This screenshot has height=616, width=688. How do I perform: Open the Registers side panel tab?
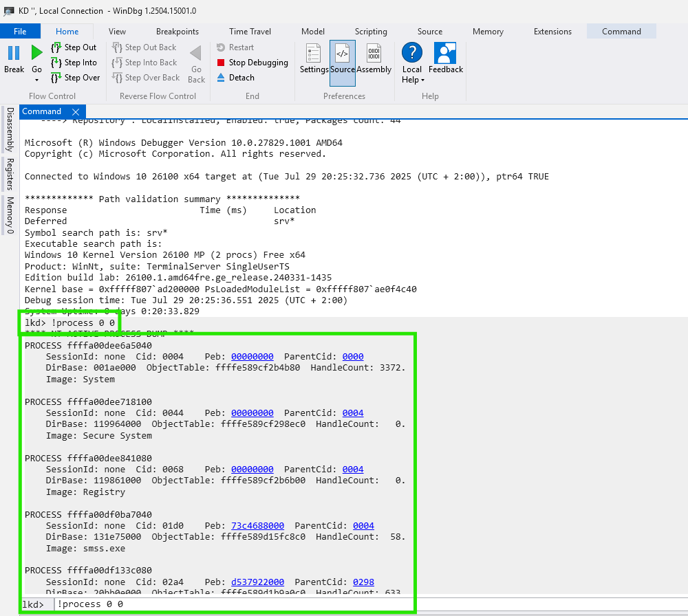(10, 174)
